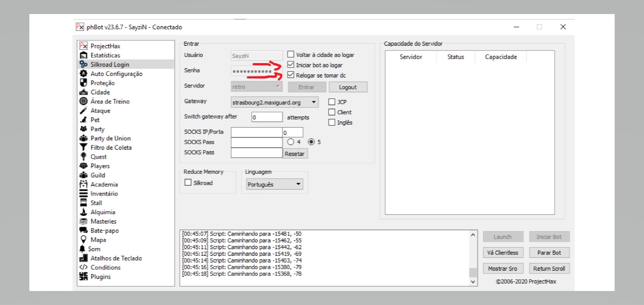Open the Plugins icon in sidebar
644x305 pixels.
click(83, 277)
